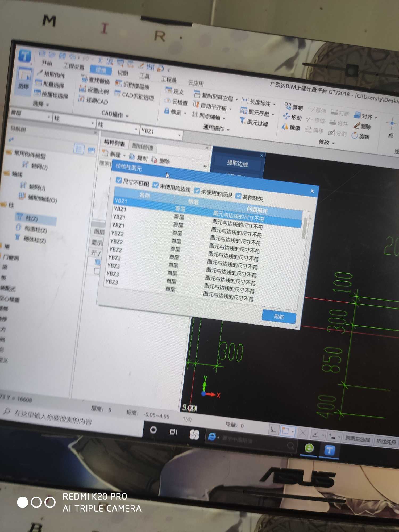This screenshot has height=532, width=399.
Task: Click 自动平齐板 tool
Action: (210, 106)
